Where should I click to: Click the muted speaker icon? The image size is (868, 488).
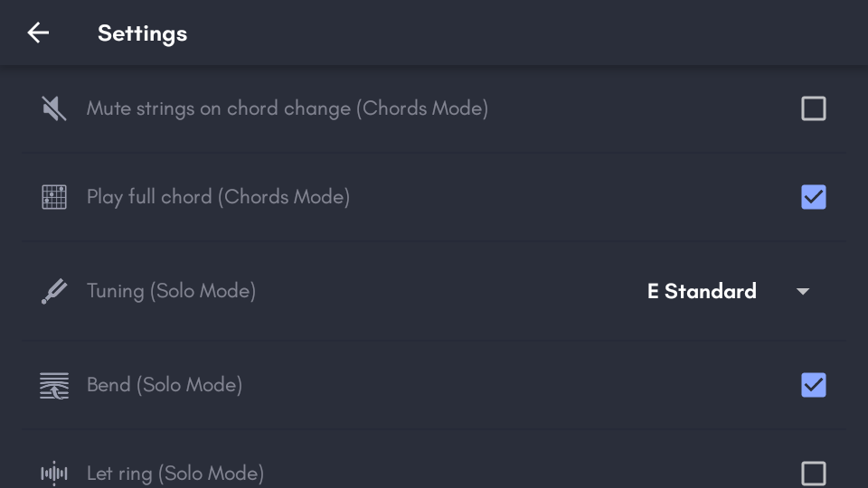54,108
